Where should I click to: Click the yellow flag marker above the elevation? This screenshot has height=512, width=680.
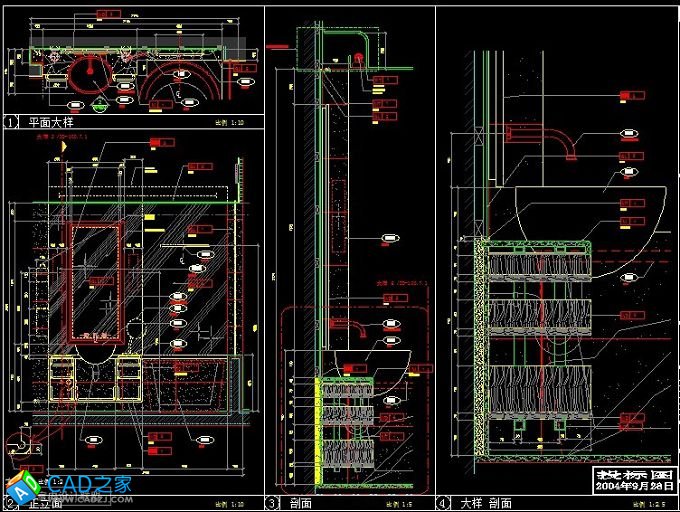(x=65, y=145)
